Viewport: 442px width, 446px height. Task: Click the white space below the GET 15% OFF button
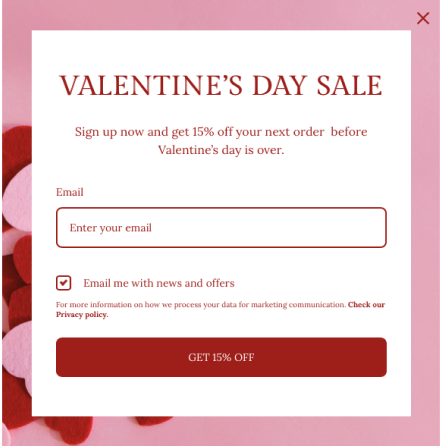[x=221, y=397]
